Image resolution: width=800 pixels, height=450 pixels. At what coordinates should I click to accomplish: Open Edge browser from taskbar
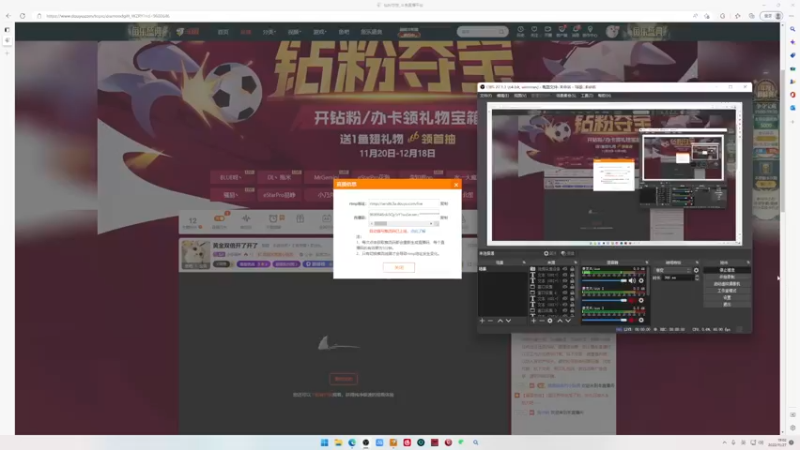[x=352, y=442]
